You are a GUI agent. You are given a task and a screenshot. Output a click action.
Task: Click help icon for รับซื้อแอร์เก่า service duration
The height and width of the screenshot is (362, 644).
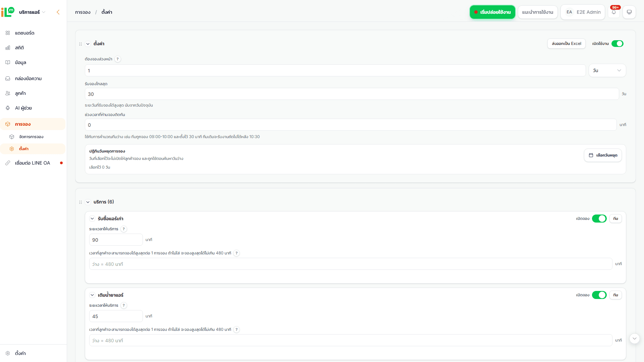(x=124, y=229)
